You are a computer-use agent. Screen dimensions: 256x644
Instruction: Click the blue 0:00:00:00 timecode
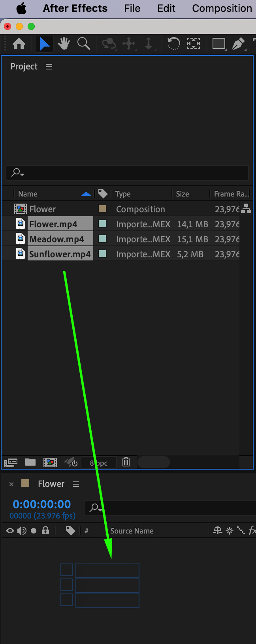42,504
